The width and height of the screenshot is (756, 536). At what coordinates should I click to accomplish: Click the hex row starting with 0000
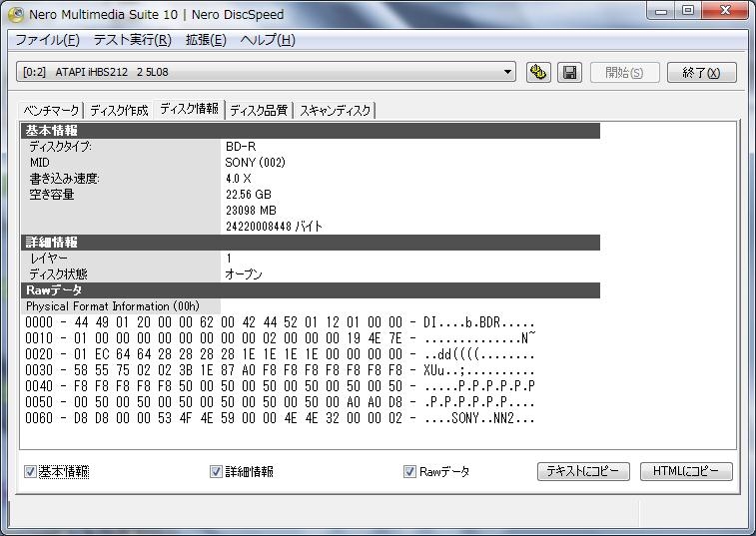pyautogui.click(x=280, y=322)
